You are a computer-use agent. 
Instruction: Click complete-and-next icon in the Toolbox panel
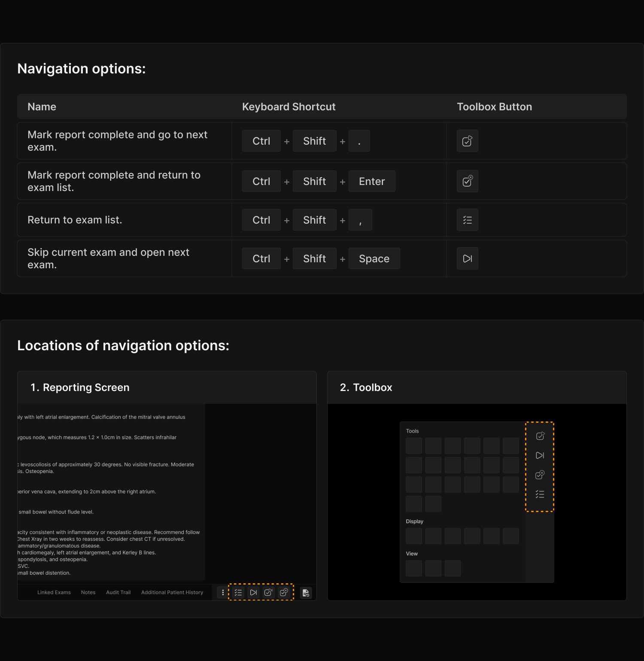coord(540,436)
